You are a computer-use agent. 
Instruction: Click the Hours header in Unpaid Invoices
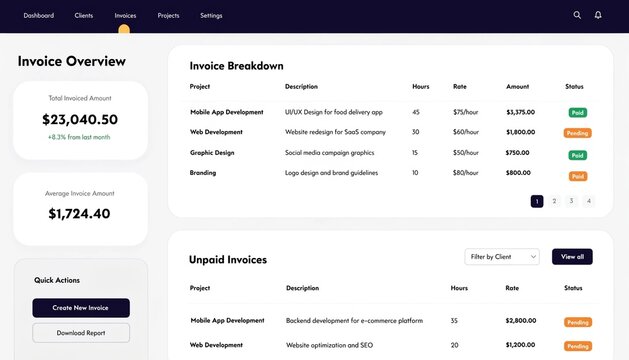(x=459, y=288)
